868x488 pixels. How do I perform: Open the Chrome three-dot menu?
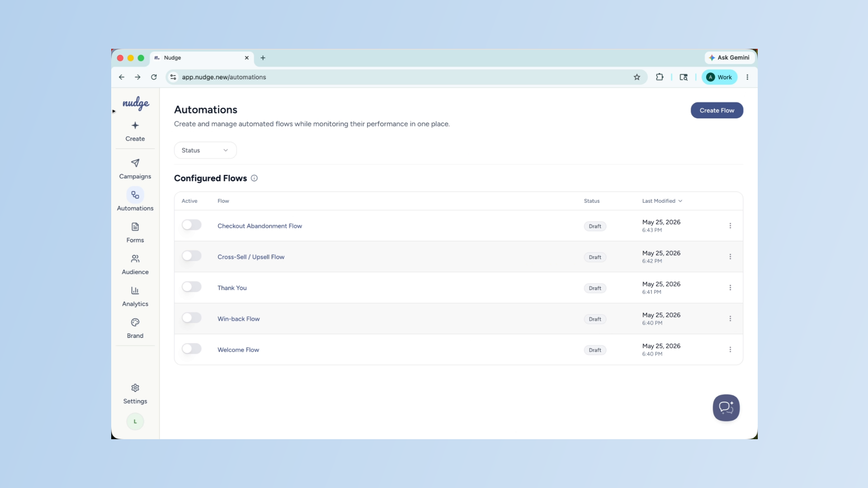747,77
